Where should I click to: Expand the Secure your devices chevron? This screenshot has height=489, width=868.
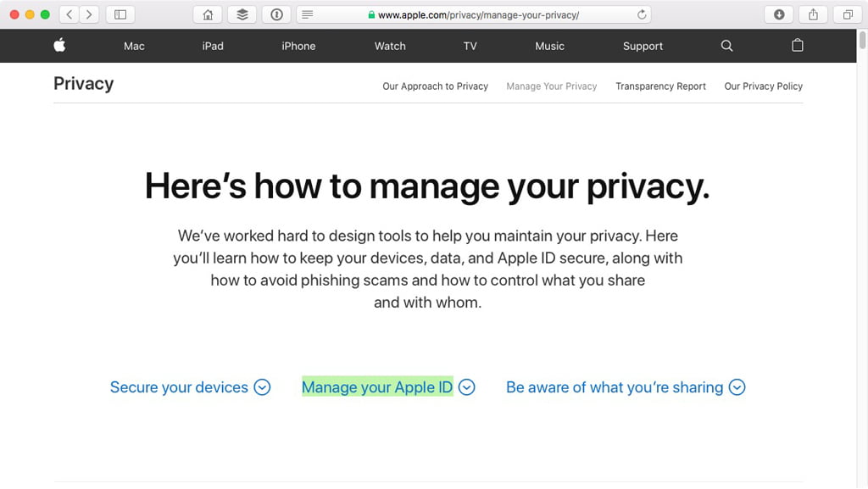point(263,387)
